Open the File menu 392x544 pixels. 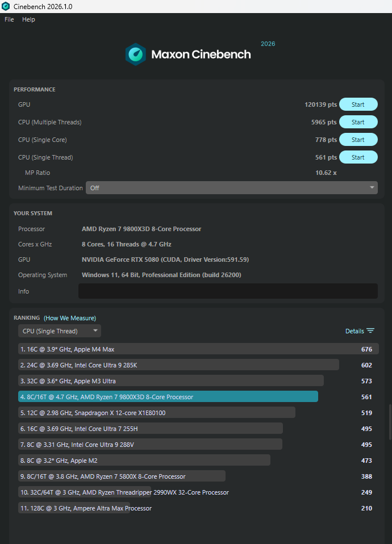pos(9,19)
